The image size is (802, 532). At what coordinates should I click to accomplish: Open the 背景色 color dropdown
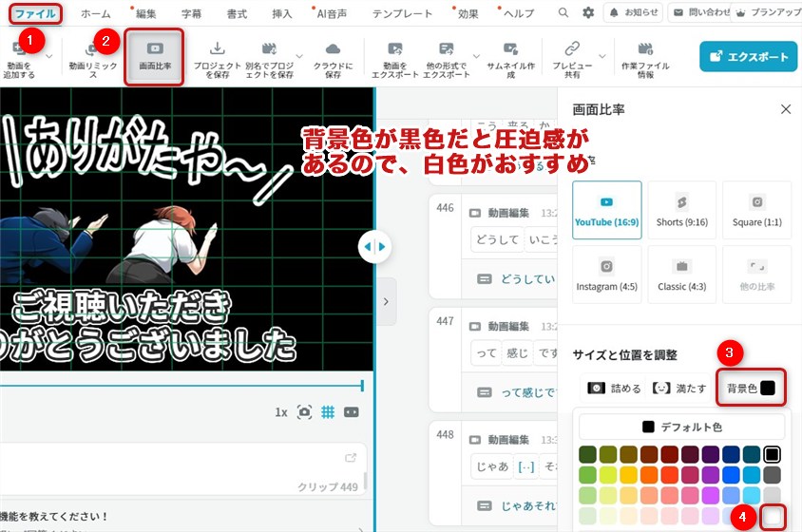pos(751,388)
